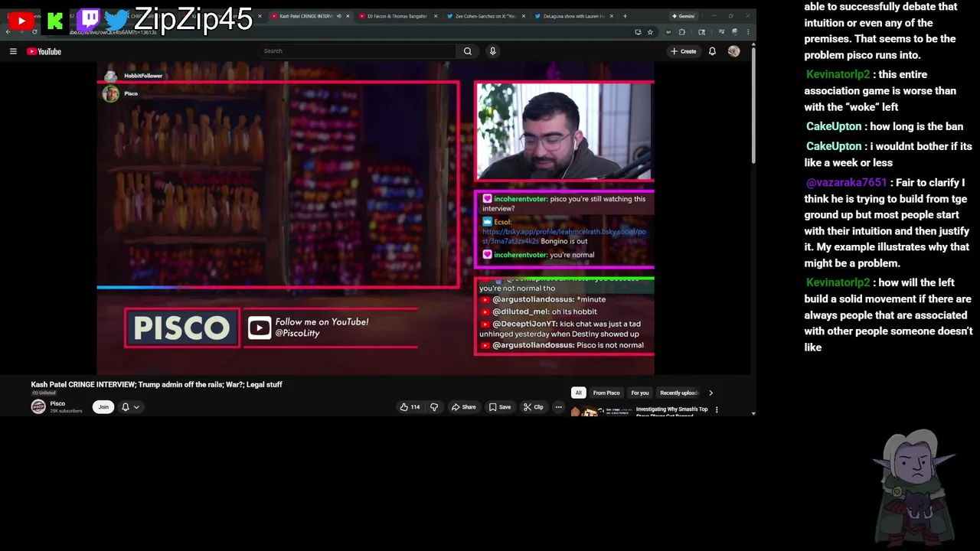Close the DJ Falcon browser tab
The width and height of the screenshot is (980, 551).
point(436,16)
